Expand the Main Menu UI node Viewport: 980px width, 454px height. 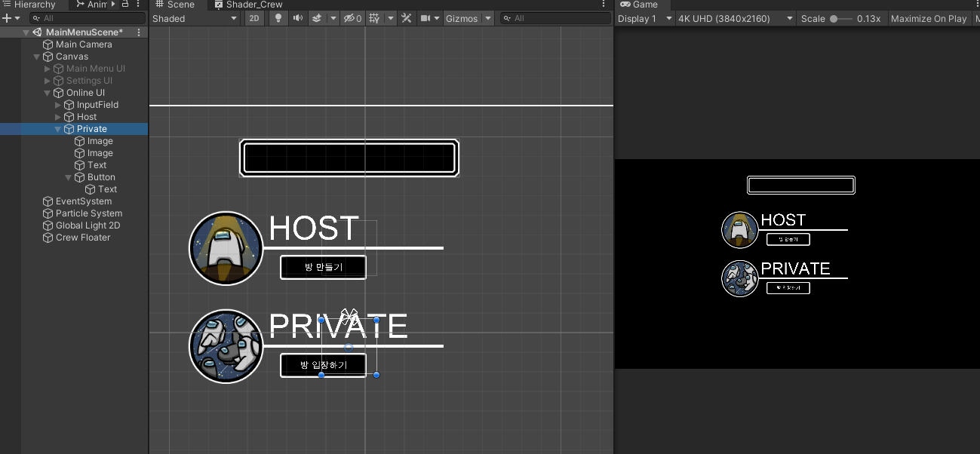tap(48, 69)
